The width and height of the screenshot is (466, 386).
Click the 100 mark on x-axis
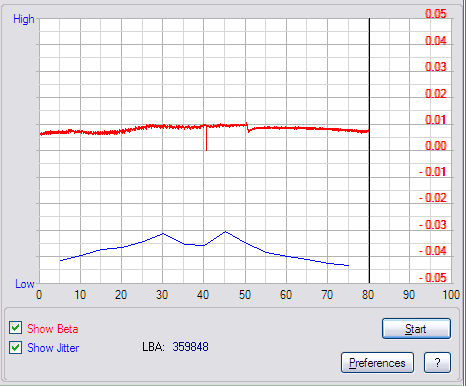(x=451, y=295)
